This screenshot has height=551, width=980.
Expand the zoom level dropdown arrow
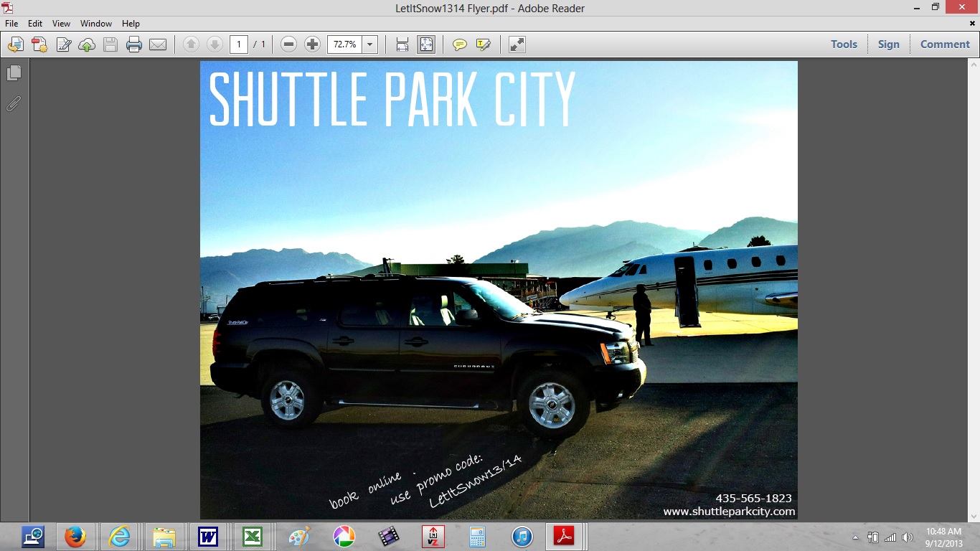point(370,44)
